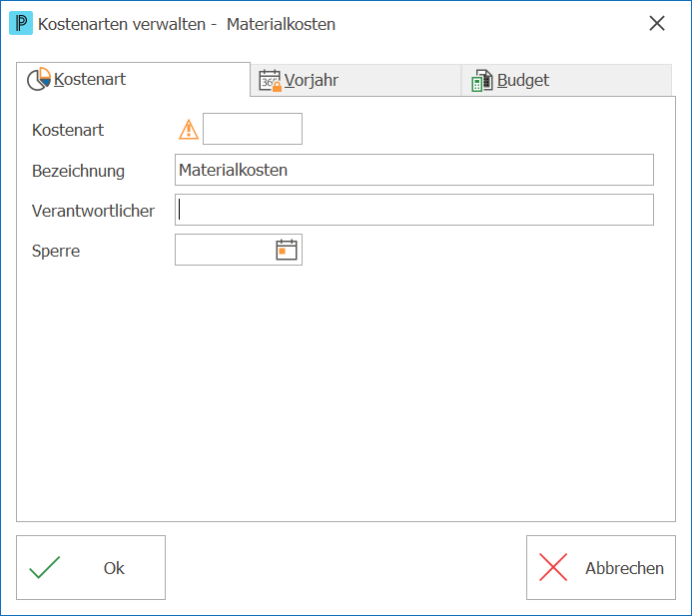This screenshot has width=692, height=616.
Task: Open the Vorjahr tab
Action: click(355, 80)
